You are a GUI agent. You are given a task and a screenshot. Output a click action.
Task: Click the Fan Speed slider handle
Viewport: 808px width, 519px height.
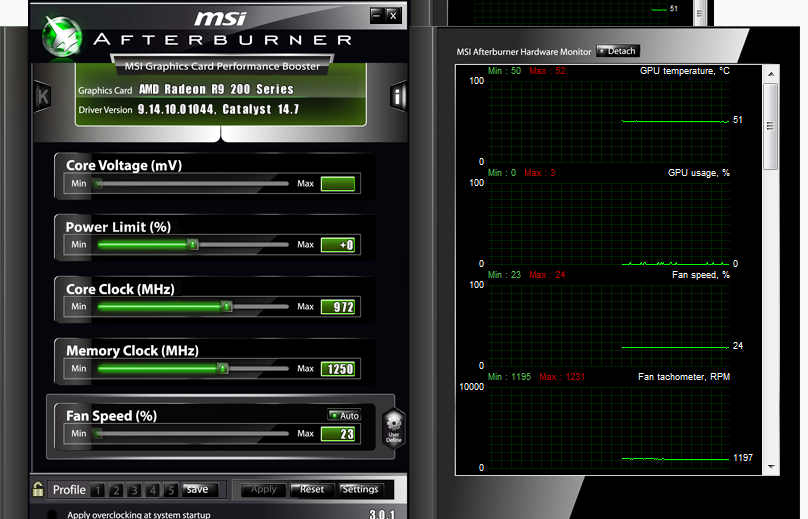(98, 433)
